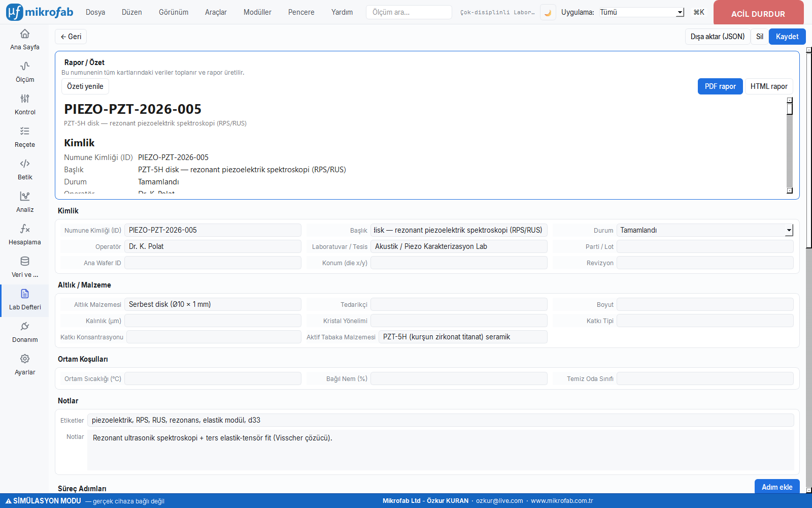Open the Veri database icon
The height and width of the screenshot is (508, 812).
click(25, 261)
